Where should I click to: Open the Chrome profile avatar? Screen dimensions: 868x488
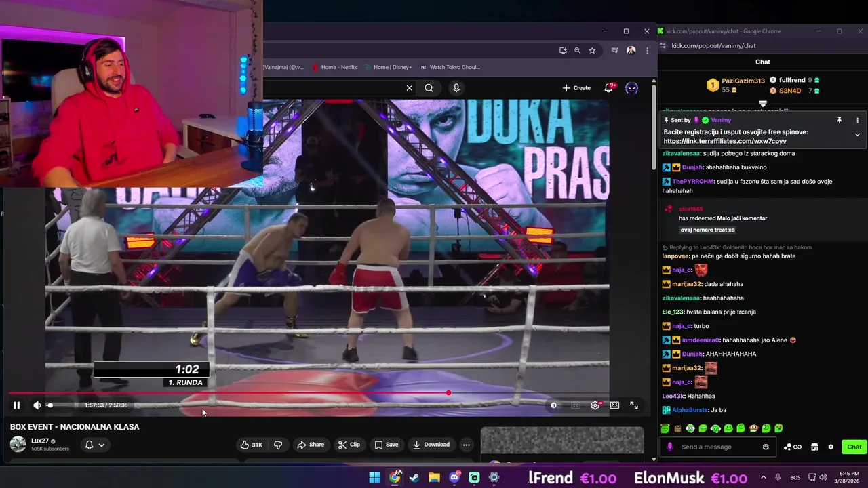631,50
